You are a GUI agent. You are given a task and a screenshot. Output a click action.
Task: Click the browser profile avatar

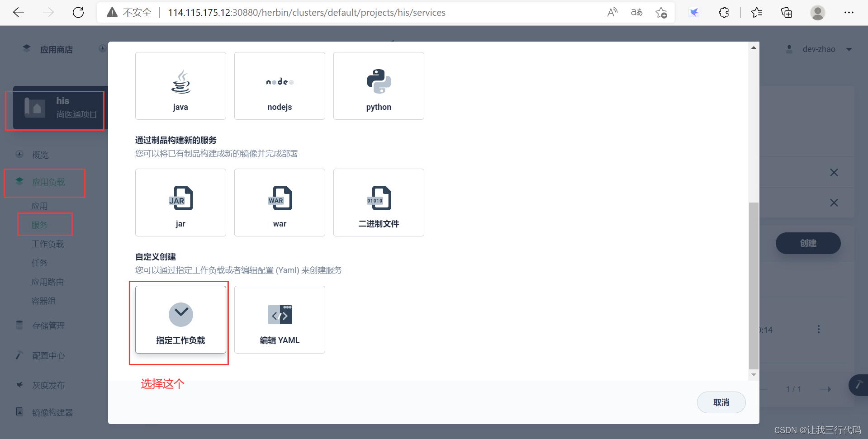pos(817,13)
